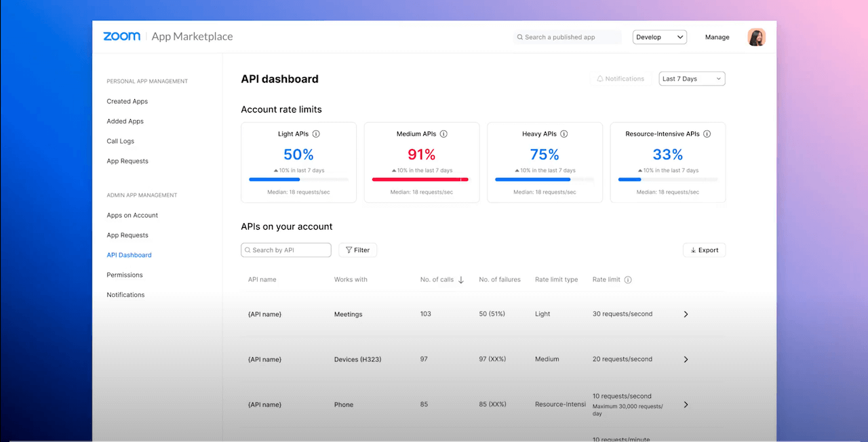Select API Dashboard in the sidebar

click(x=129, y=255)
